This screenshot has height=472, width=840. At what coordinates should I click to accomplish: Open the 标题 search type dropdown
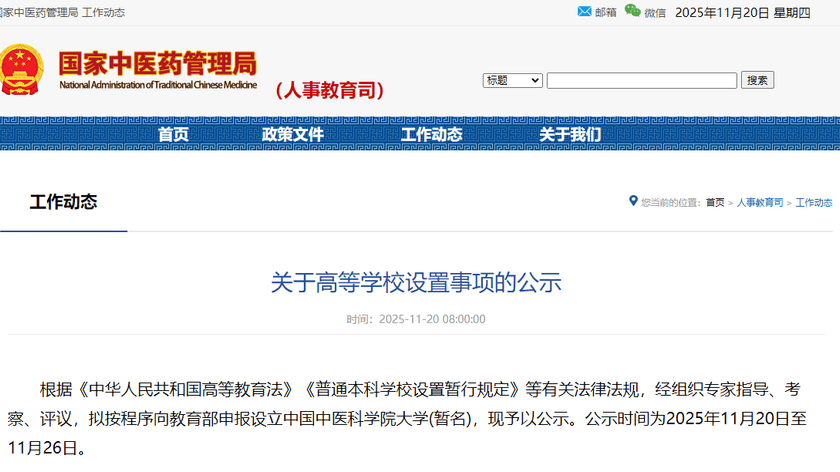pos(512,80)
